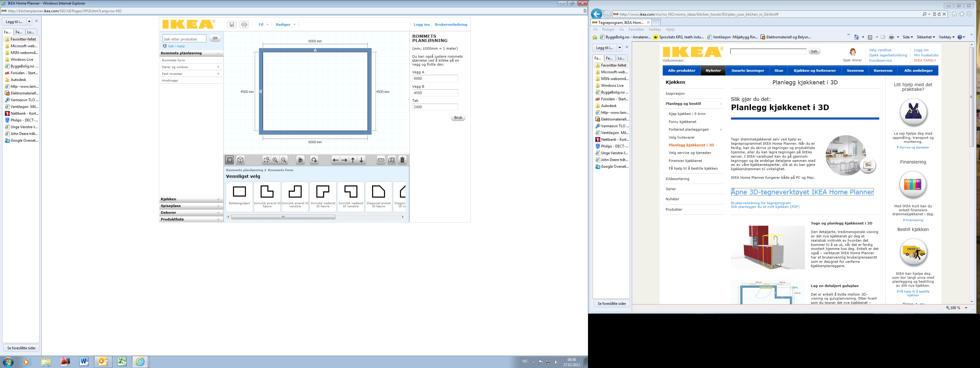
Task: Open the Sikkerhet dropdown in IE command bar
Action: (925, 37)
